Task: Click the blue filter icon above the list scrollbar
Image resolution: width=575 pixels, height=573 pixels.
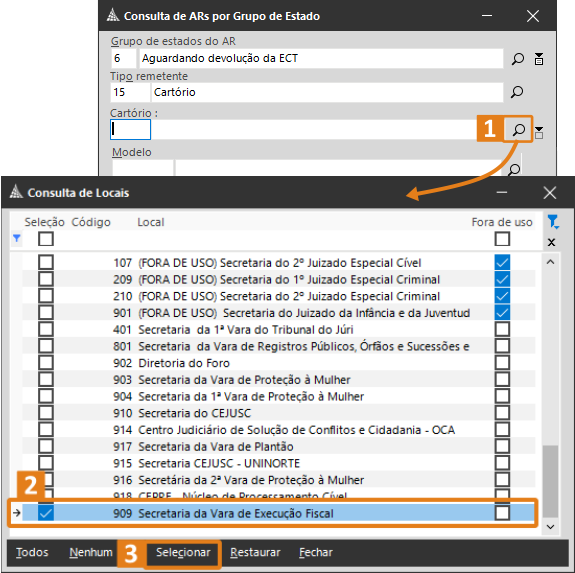Action: click(553, 221)
